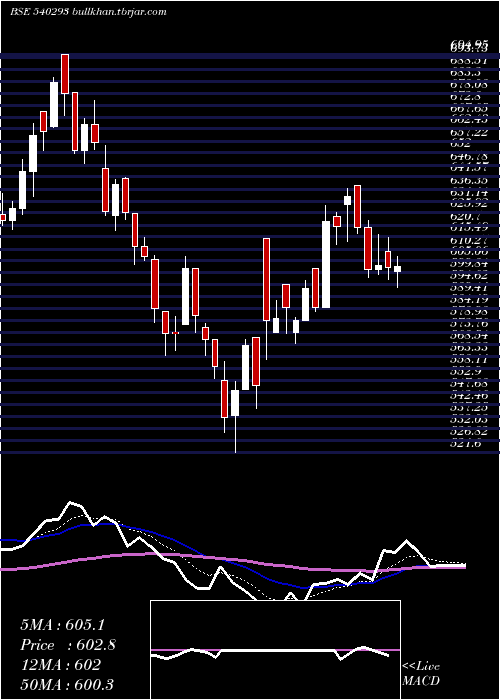Select the 50MA : 600.3 reading
This screenshot has width=500, height=700.
(66, 685)
